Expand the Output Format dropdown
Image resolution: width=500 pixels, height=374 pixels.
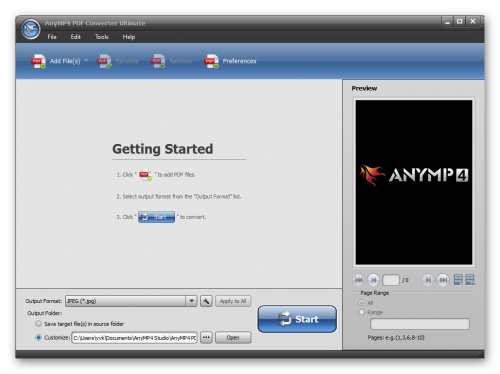click(x=191, y=301)
